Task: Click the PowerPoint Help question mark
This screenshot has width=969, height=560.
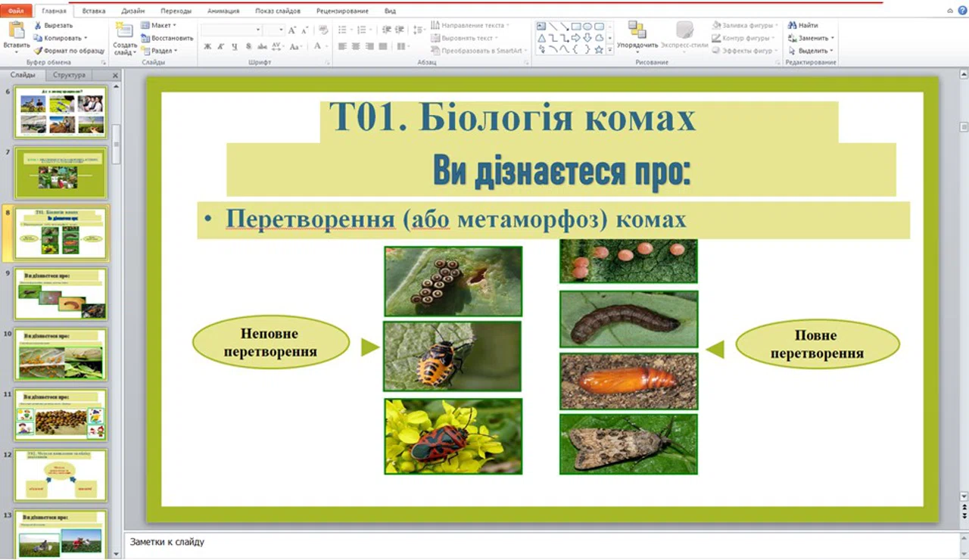Action: click(961, 11)
